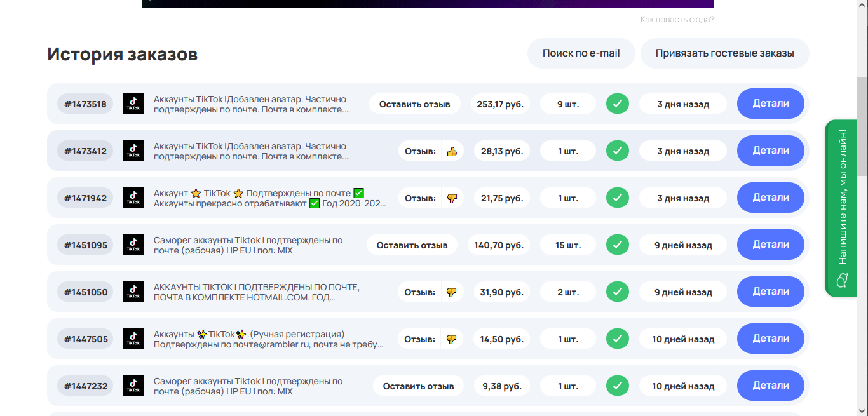This screenshot has height=416, width=868.
Task: Click chat icon on the green online widget
Action: 843,280
